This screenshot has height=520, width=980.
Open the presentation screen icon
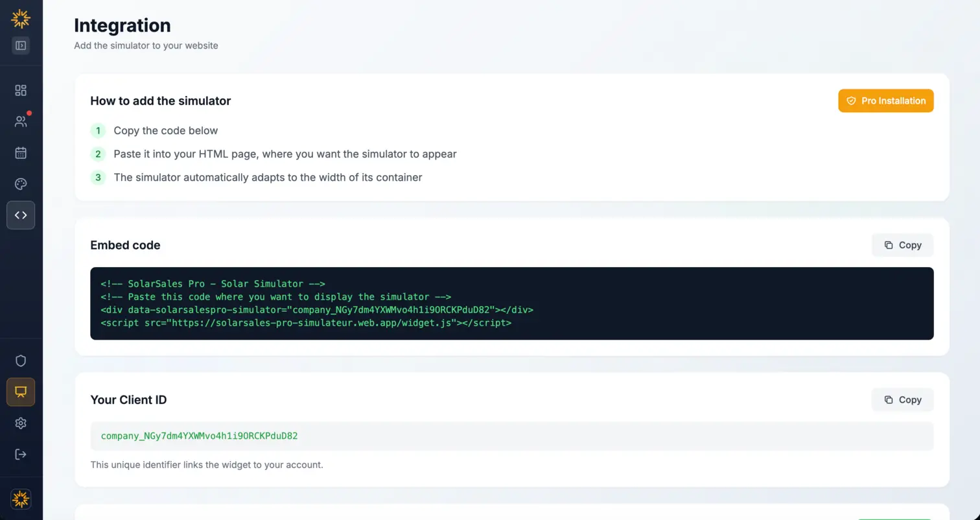pos(21,392)
